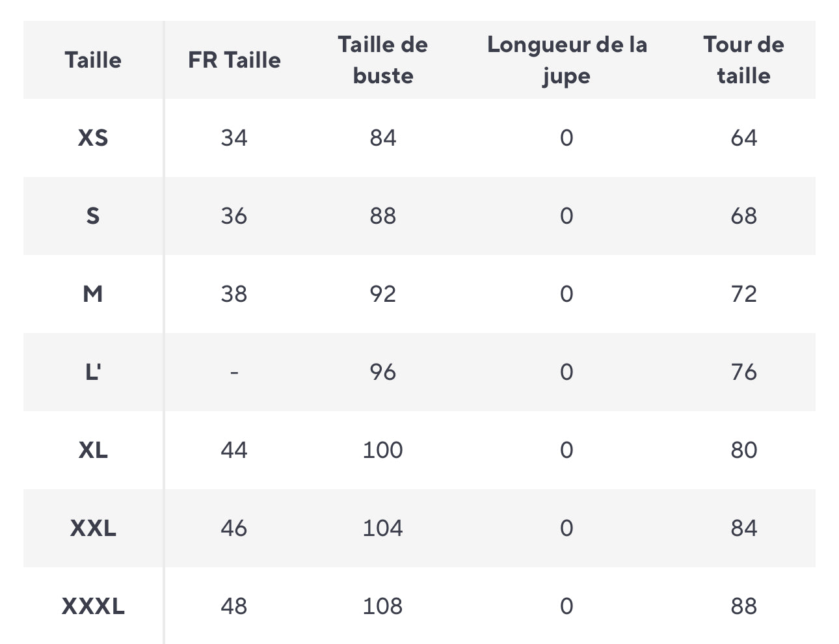Select the XXXL size row label
The height and width of the screenshot is (644, 839).
93,606
